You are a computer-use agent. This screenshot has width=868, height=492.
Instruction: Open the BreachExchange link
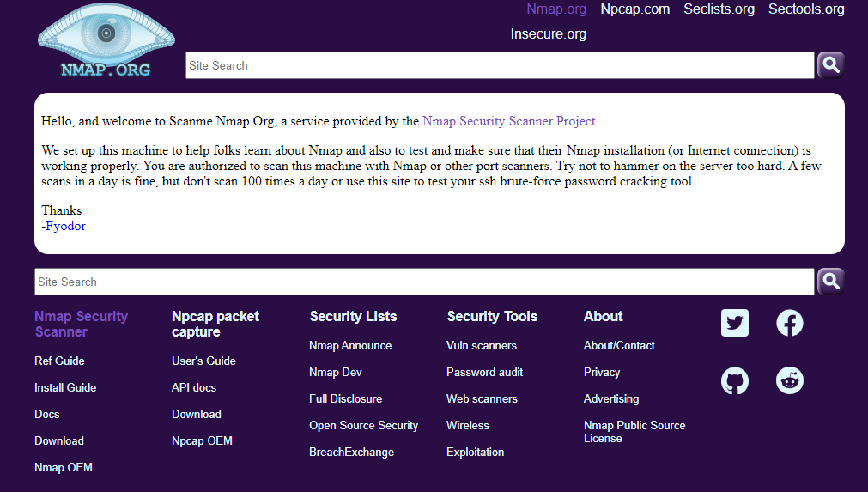(351, 452)
